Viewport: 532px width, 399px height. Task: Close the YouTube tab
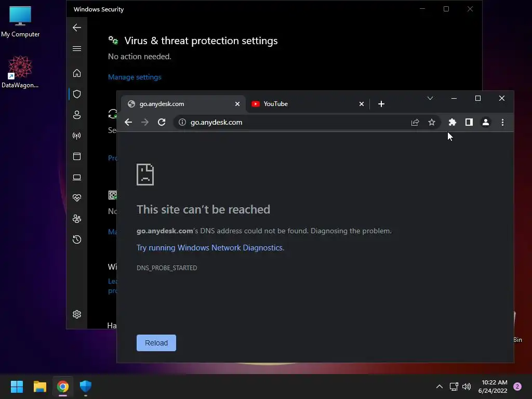[362, 104]
